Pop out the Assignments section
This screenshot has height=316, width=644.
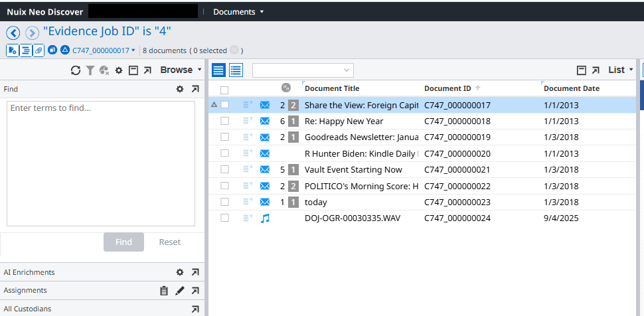[x=195, y=291]
